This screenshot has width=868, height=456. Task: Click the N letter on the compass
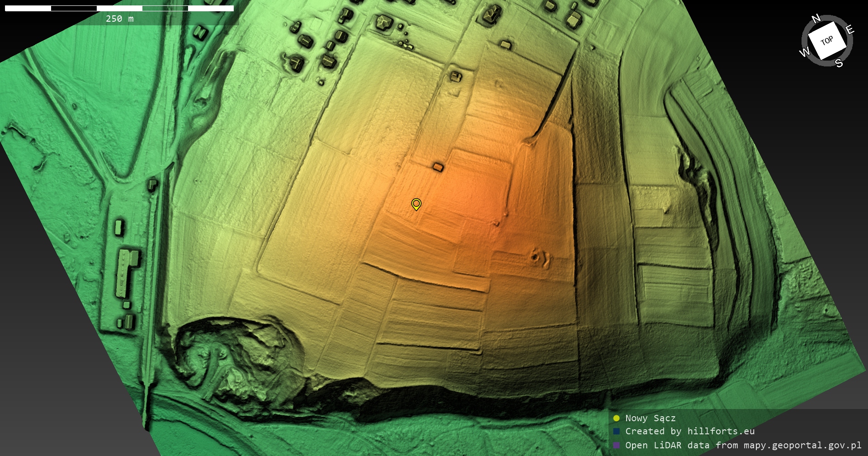(816, 19)
